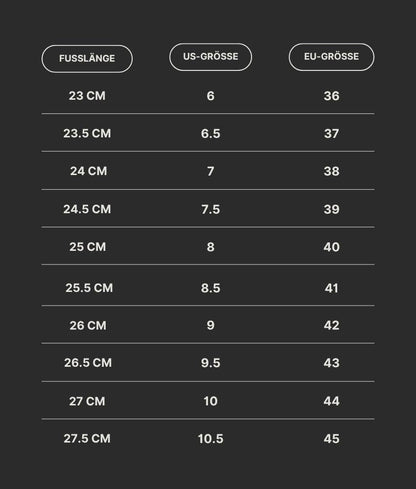Pick EU size 45 cell
This screenshot has width=416, height=489.
point(331,439)
